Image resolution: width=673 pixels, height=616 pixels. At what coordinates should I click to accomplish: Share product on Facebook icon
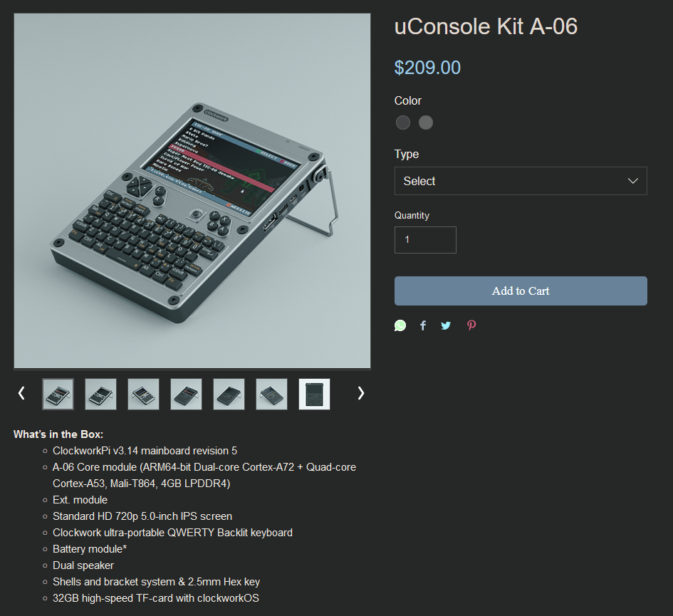point(423,325)
